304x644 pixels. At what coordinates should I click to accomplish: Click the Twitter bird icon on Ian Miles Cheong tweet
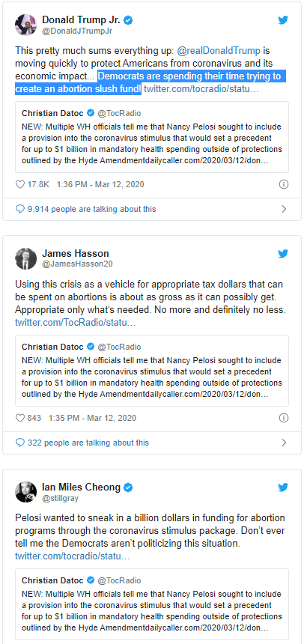coord(283,487)
